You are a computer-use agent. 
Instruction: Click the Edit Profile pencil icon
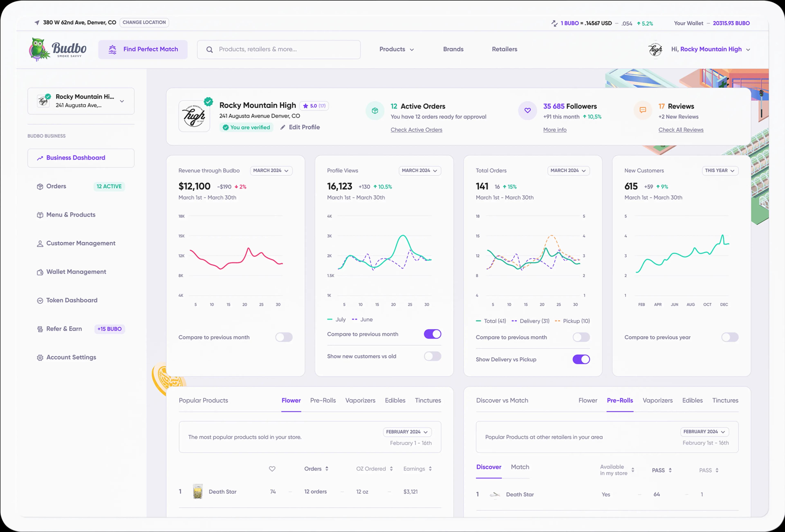(283, 127)
